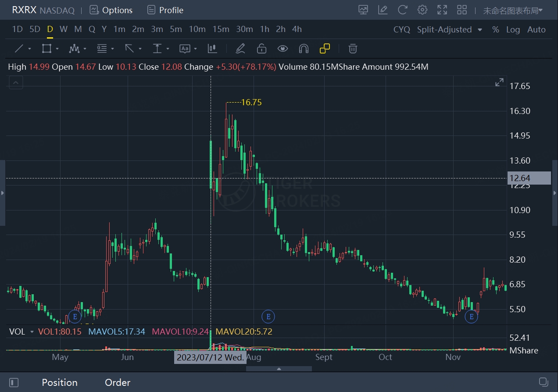Click the earnings E marker near November
This screenshot has height=392, width=558.
pyautogui.click(x=472, y=316)
